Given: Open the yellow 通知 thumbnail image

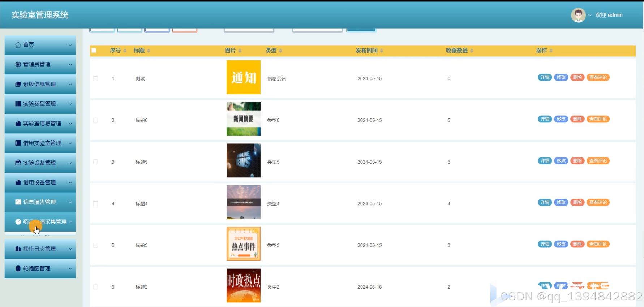Looking at the screenshot, I should pos(244,77).
